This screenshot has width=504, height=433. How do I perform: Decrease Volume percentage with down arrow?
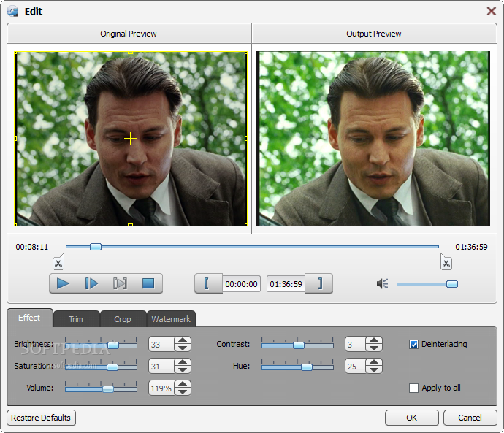click(183, 391)
